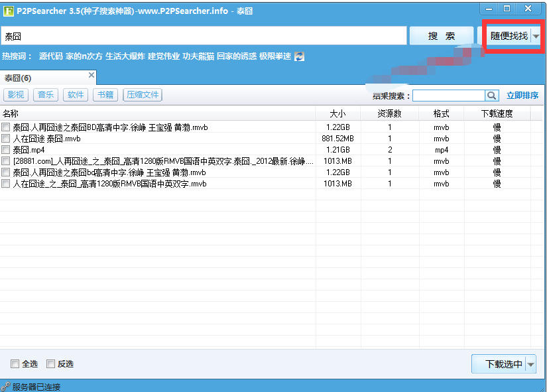Click the 立即排序 link
This screenshot has width=547, height=392.
pos(522,96)
